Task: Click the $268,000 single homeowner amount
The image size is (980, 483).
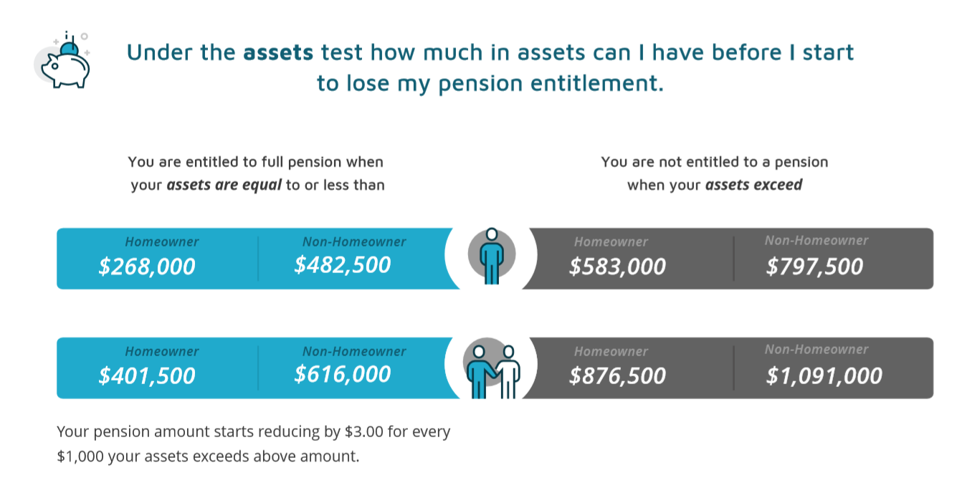Action: pyautogui.click(x=147, y=267)
